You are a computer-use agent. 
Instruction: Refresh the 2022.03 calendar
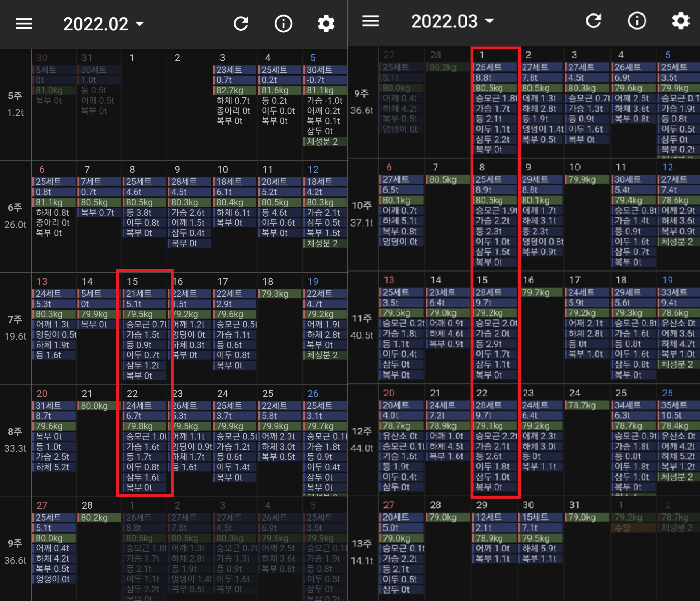593,21
